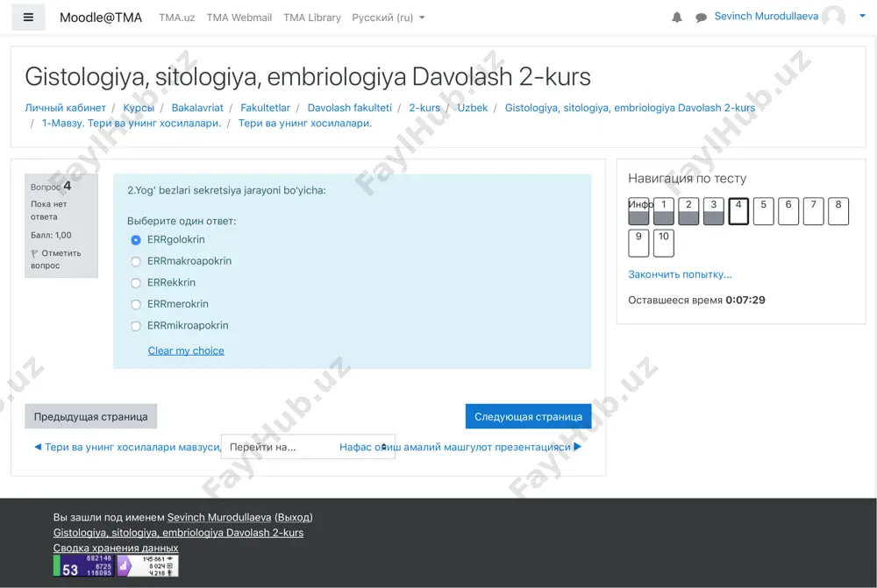The height and width of the screenshot is (588, 877).
Task: Jump to question 6 in navigation
Action: [788, 211]
